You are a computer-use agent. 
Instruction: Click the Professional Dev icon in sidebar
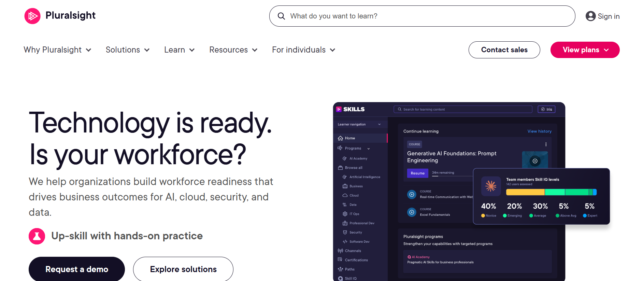[x=345, y=223]
